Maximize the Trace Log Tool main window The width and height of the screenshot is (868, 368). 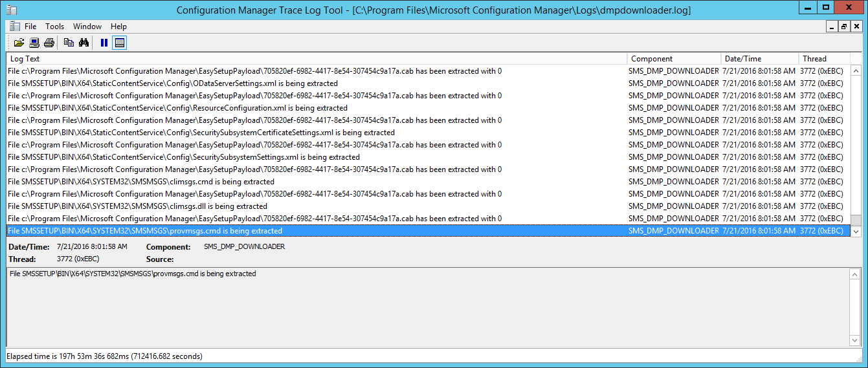click(826, 7)
